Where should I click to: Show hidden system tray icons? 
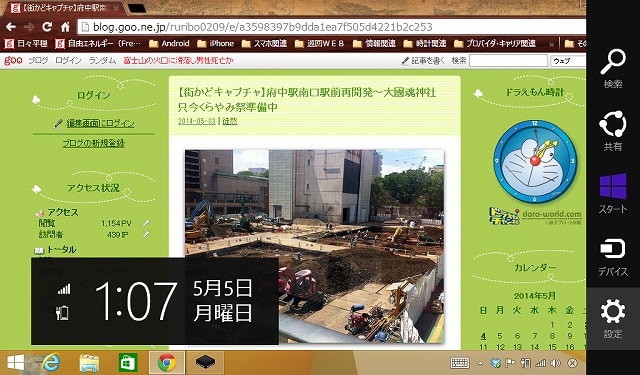pyautogui.click(x=481, y=363)
